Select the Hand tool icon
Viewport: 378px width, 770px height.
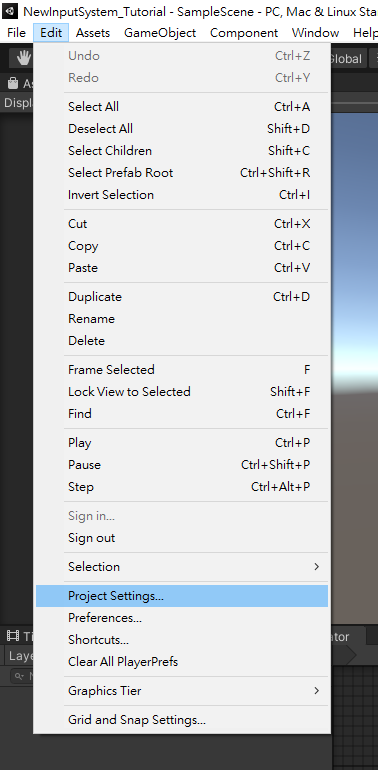click(x=23, y=58)
